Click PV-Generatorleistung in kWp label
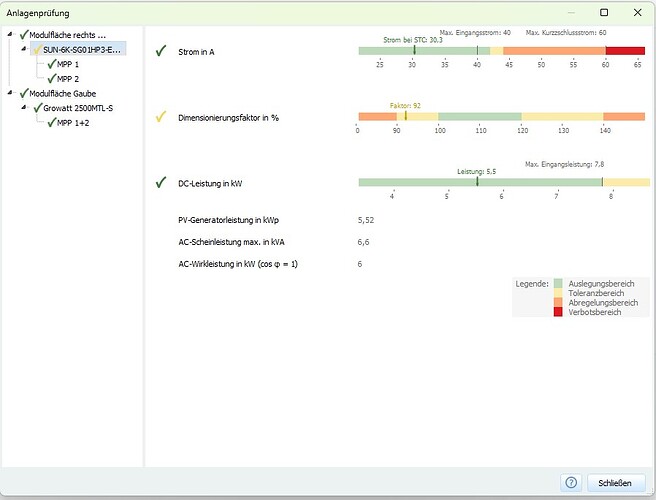Screen dimensions: 656x500 (228, 220)
